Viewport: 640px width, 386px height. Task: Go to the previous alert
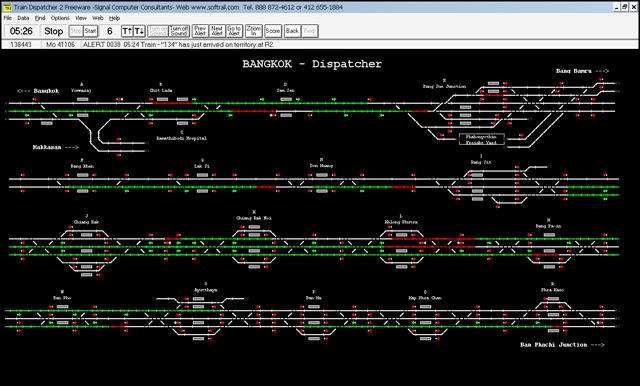tap(200, 31)
